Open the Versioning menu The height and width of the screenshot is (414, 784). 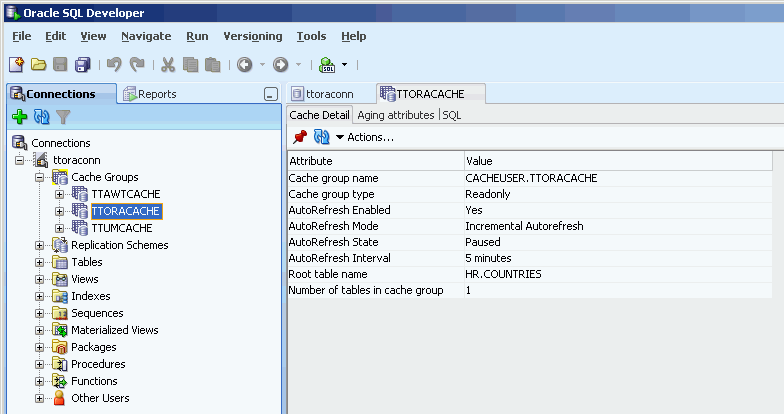click(252, 36)
